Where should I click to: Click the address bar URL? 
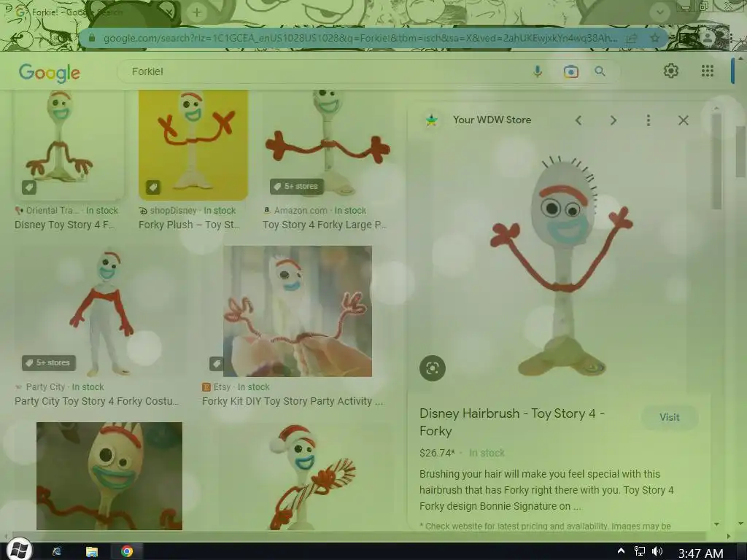pos(360,38)
